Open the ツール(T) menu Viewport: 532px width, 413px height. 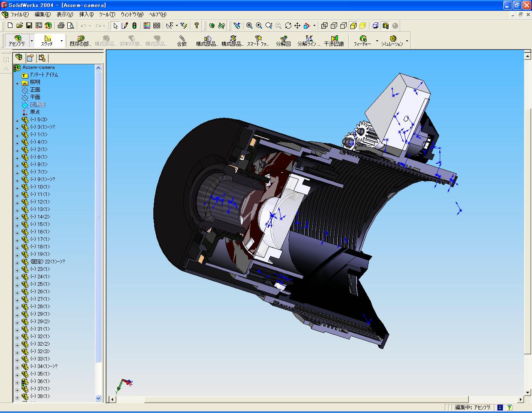pyautogui.click(x=107, y=15)
